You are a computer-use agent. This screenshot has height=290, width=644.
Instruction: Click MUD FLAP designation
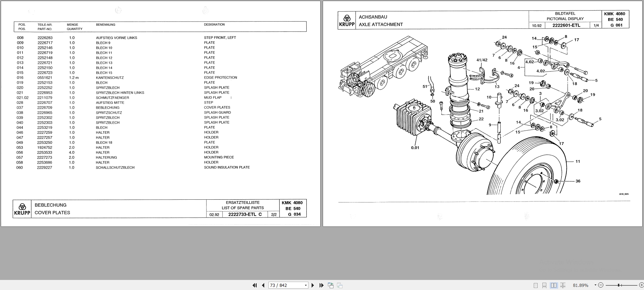213,98
